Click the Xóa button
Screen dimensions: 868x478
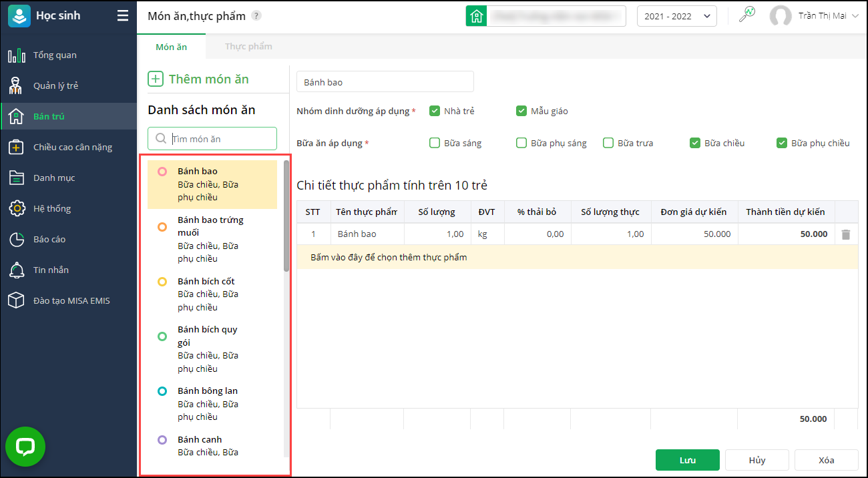(826, 460)
